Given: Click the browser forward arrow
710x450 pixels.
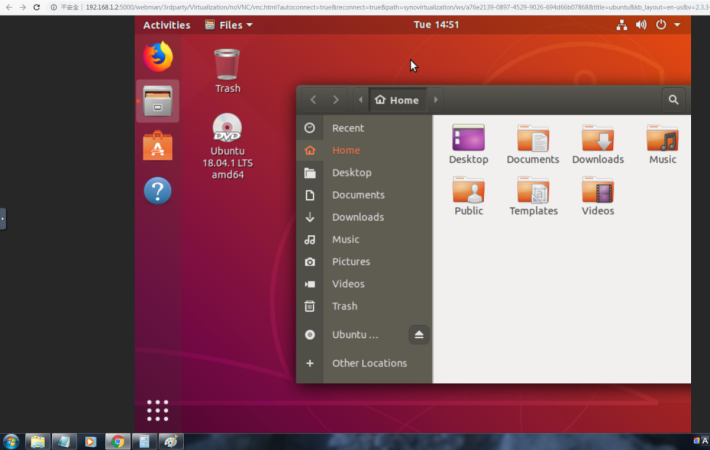Looking at the screenshot, I should (23, 7).
